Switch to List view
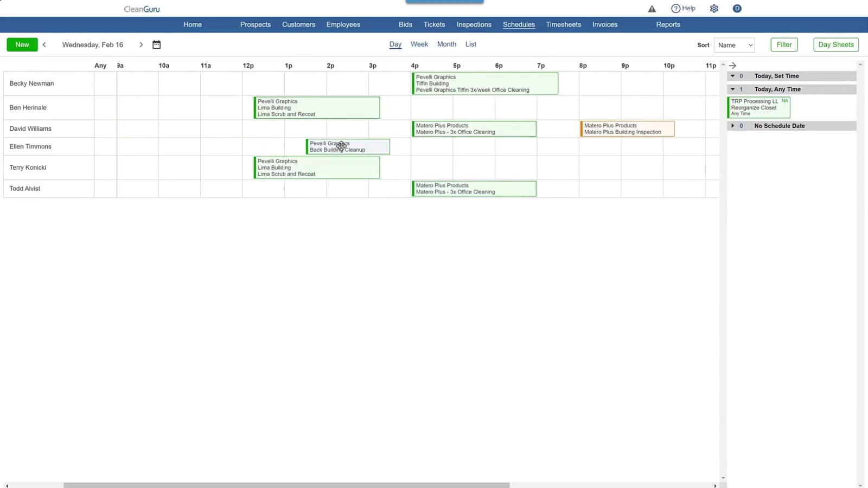 [x=471, y=44]
